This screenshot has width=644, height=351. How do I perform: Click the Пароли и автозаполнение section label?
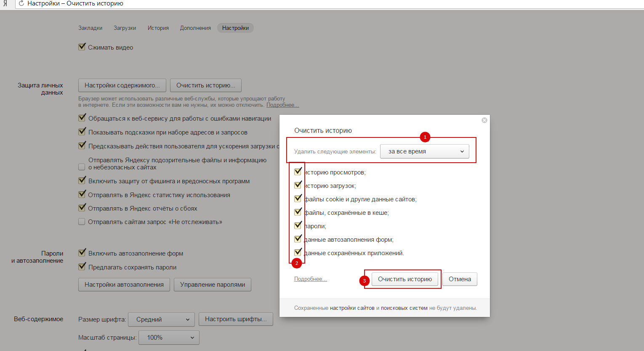[x=37, y=257]
